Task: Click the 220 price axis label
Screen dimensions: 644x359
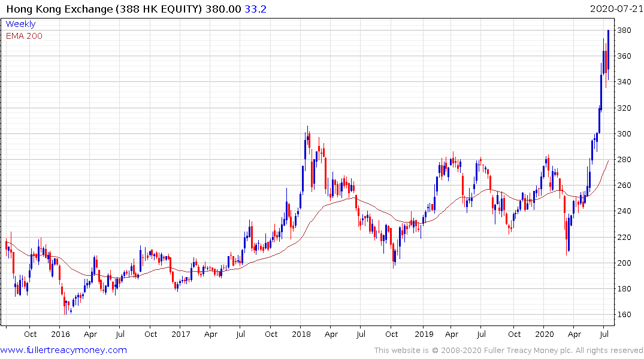Action: pyautogui.click(x=624, y=237)
